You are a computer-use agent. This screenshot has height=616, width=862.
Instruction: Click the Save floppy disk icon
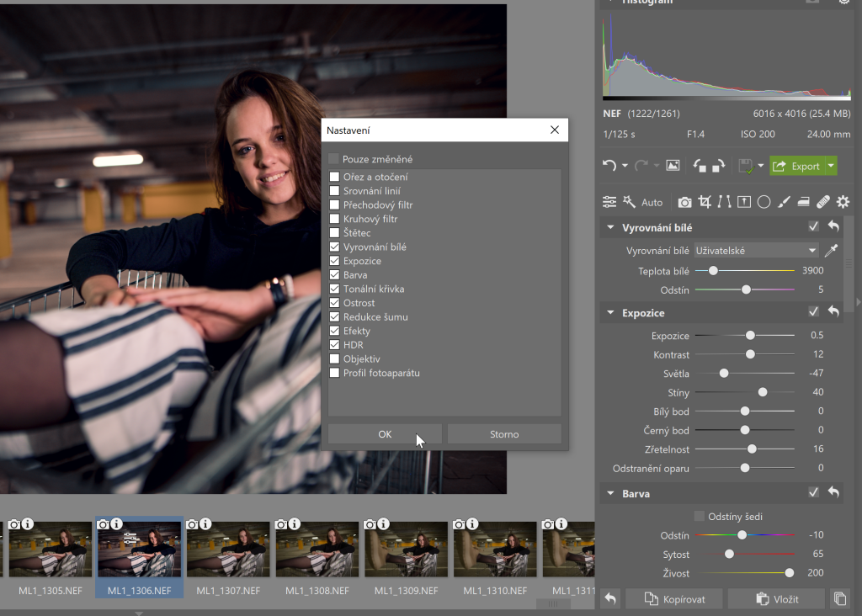pos(746,166)
